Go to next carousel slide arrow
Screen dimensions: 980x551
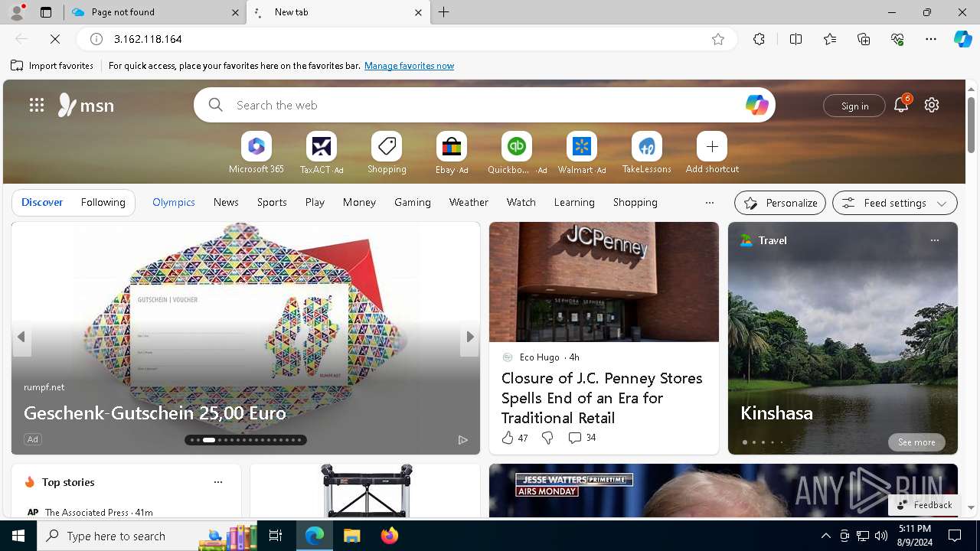tap(470, 337)
